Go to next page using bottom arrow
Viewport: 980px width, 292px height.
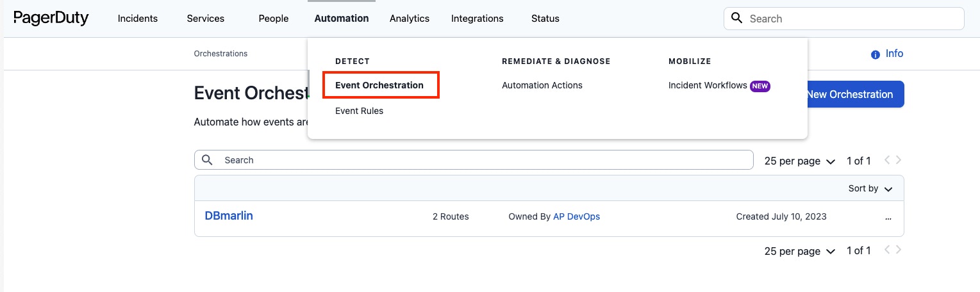coord(899,250)
